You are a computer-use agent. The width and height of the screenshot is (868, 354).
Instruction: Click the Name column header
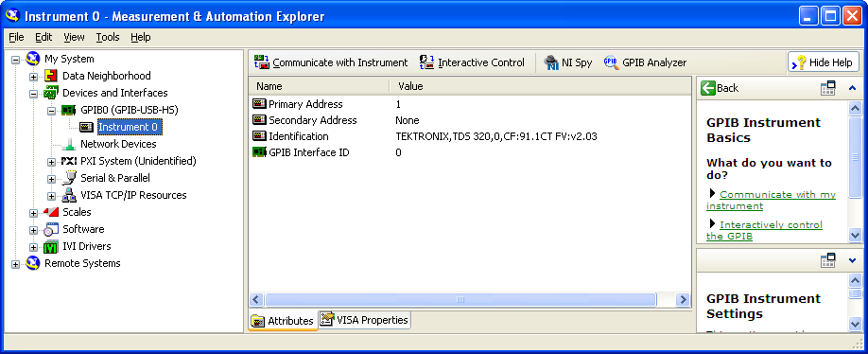click(x=320, y=86)
